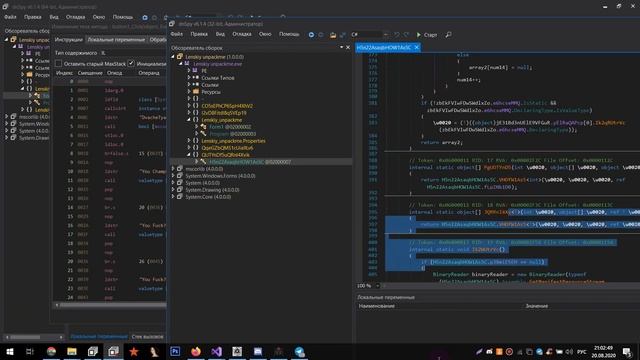The height and width of the screenshot is (360, 640).
Task: Expand the PE node in front tree
Action: [189, 71]
